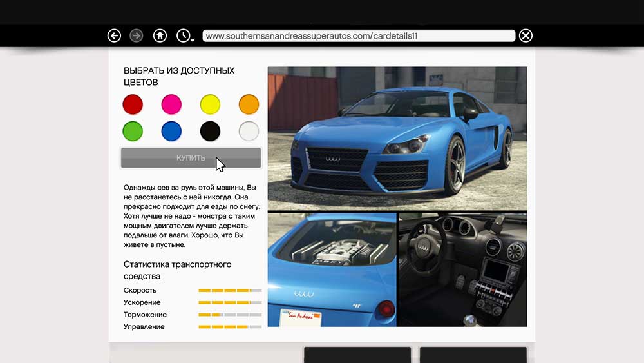The width and height of the screenshot is (644, 363).
Task: Choose the red car color swatch
Action: pyautogui.click(x=133, y=104)
